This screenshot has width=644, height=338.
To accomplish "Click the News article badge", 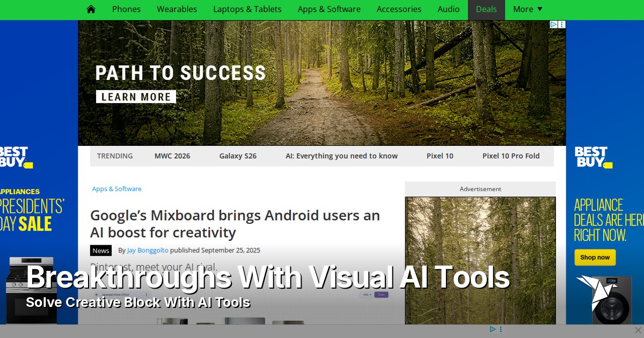I will 101,251.
